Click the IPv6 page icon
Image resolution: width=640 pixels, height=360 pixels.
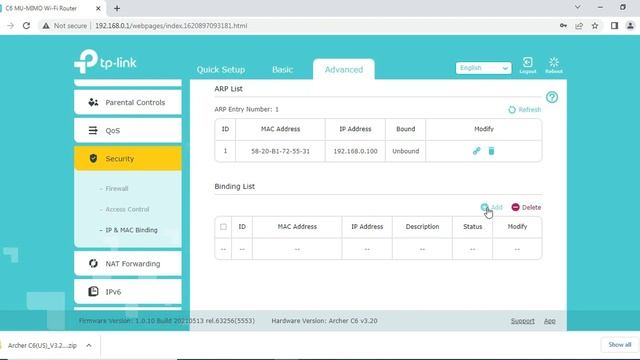pos(93,291)
